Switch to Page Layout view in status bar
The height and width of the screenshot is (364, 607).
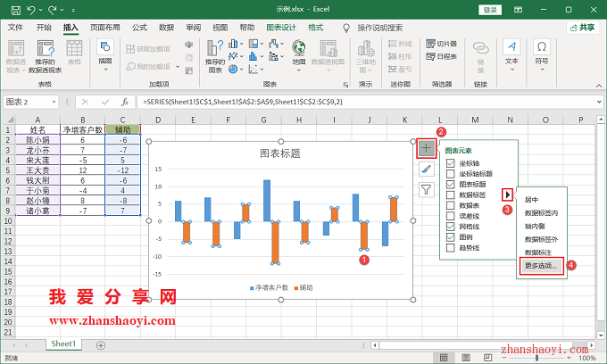pos(466,358)
